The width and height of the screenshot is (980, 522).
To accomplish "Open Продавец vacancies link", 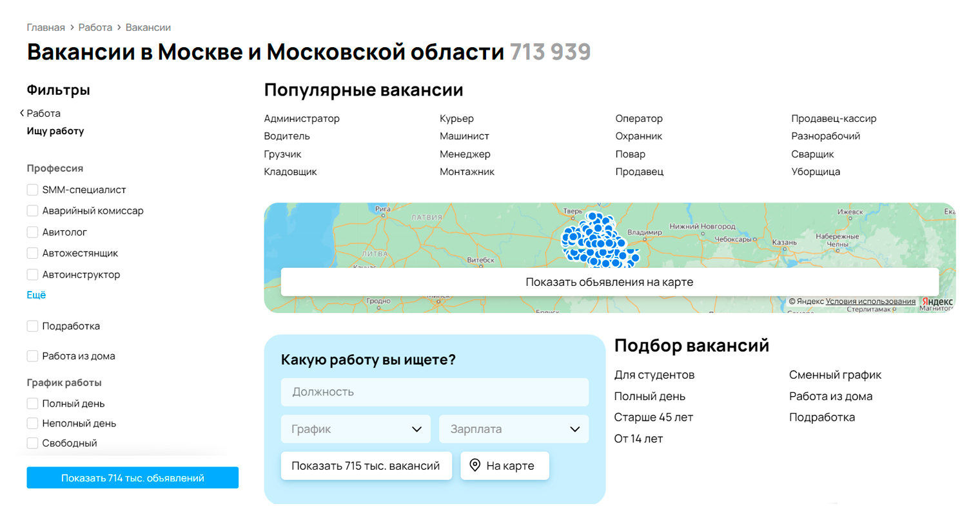I will [639, 172].
